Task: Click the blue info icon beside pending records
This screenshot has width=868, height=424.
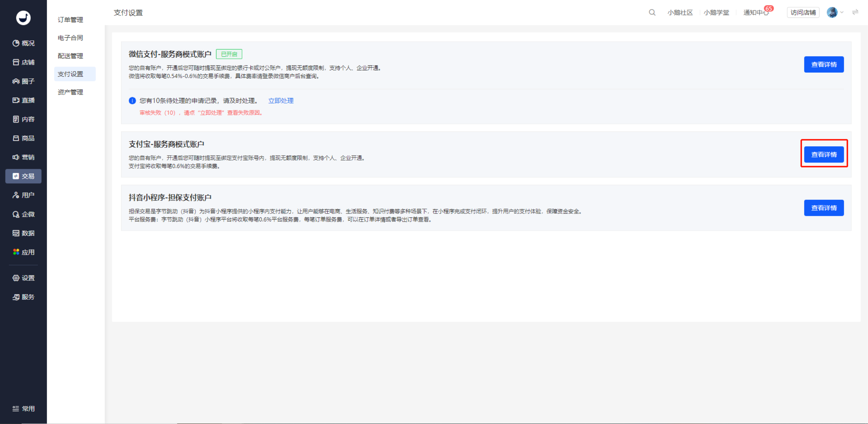Action: pos(132,100)
